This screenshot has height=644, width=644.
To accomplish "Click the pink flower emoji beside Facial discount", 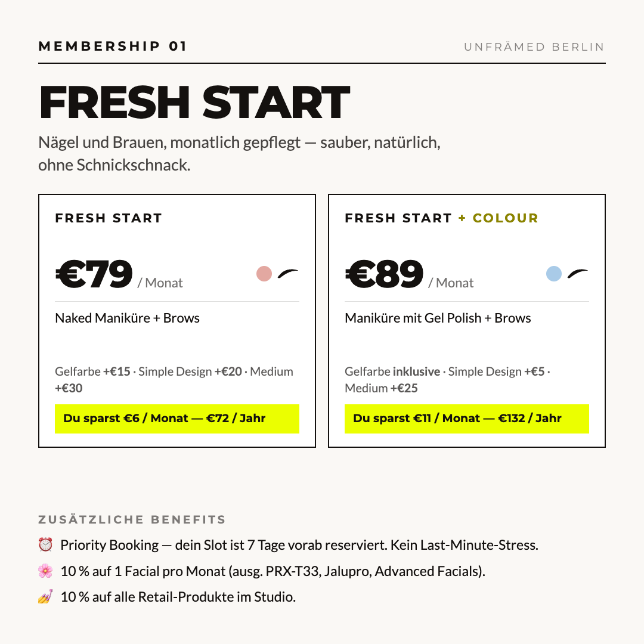I will tap(45, 571).
